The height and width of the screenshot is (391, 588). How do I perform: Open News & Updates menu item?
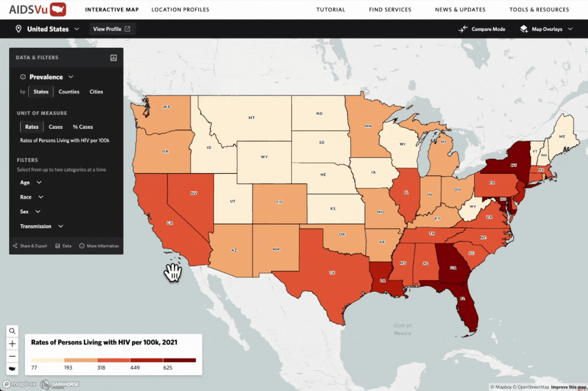pos(460,9)
